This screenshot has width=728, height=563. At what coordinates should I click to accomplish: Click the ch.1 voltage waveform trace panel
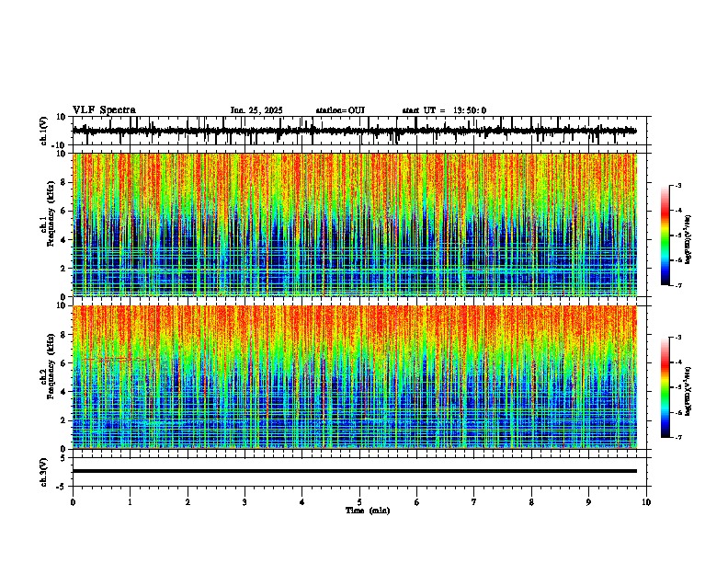tap(359, 131)
